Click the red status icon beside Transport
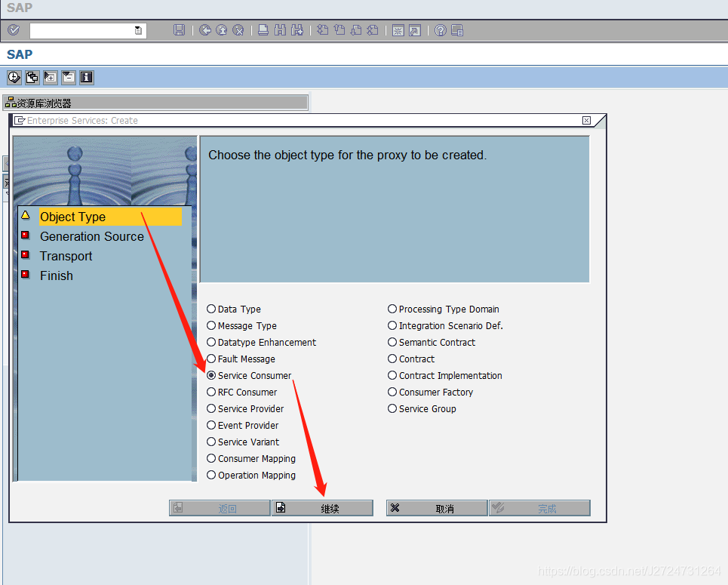728x585 pixels. (26, 254)
